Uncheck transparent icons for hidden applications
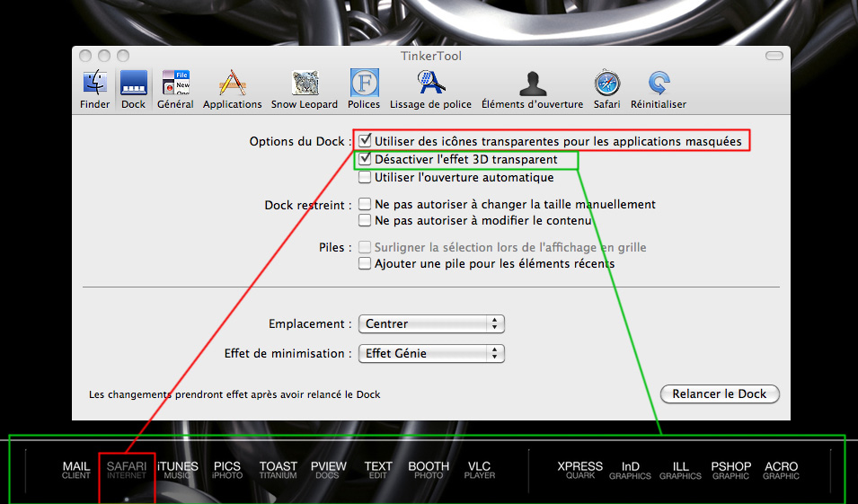Viewport: 858px width, 504px height. 365,141
